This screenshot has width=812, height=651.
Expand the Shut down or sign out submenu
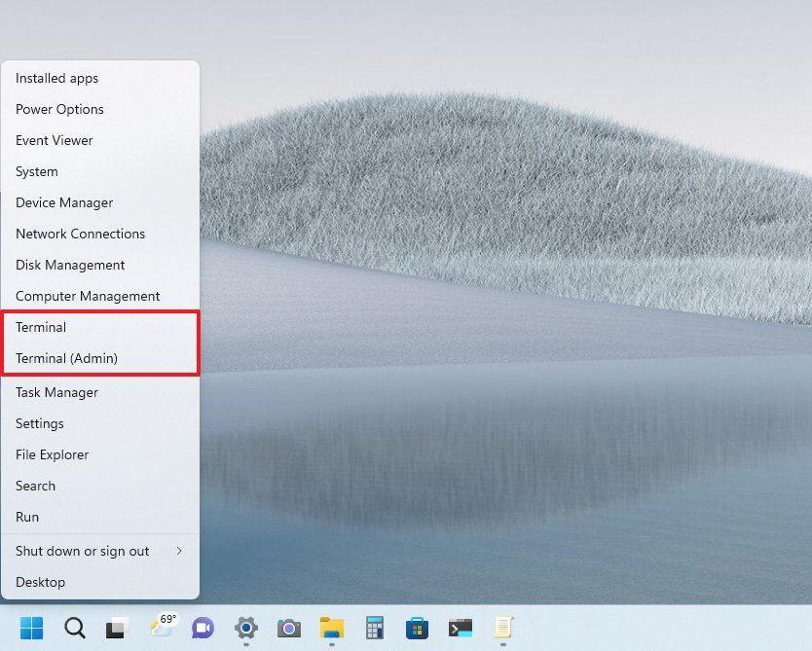tap(82, 551)
